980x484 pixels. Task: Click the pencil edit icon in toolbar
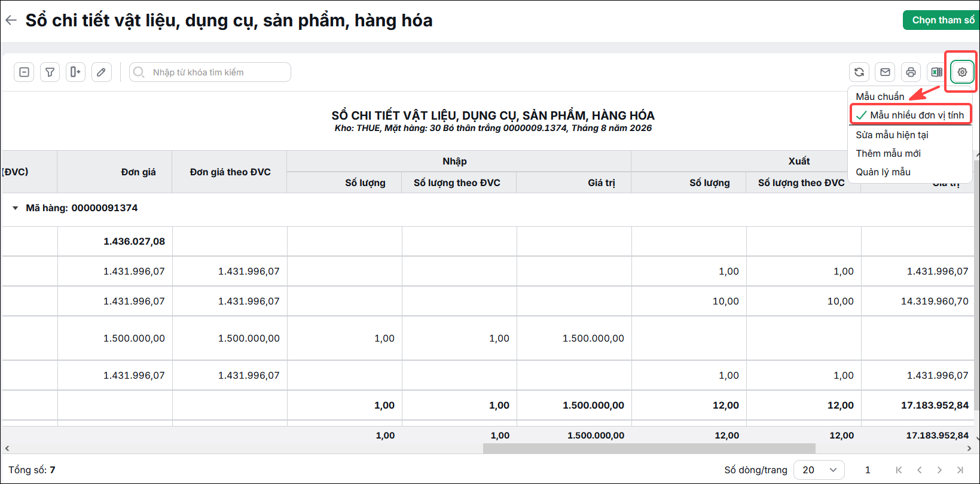(x=102, y=72)
